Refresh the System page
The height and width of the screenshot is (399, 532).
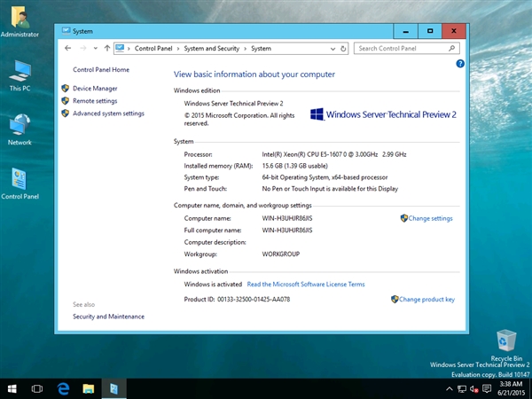(346, 49)
